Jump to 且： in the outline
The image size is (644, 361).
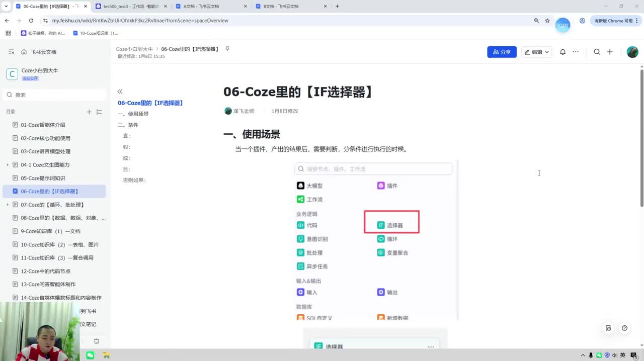126,169
